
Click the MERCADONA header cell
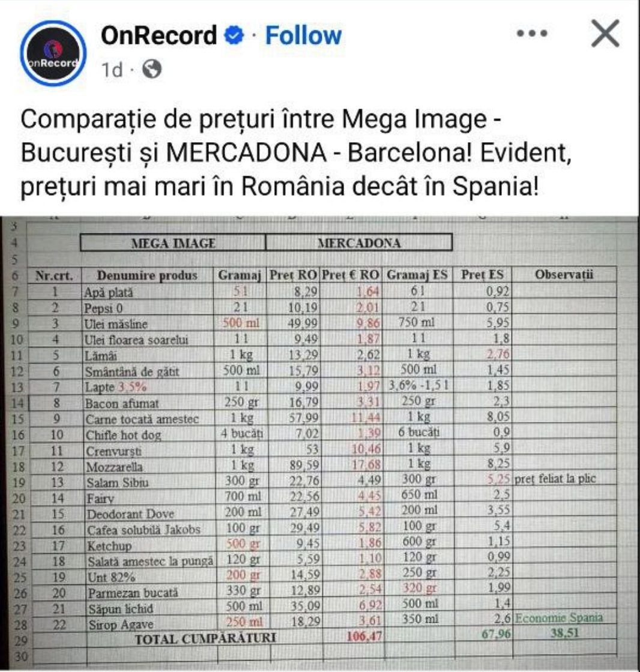(x=359, y=242)
